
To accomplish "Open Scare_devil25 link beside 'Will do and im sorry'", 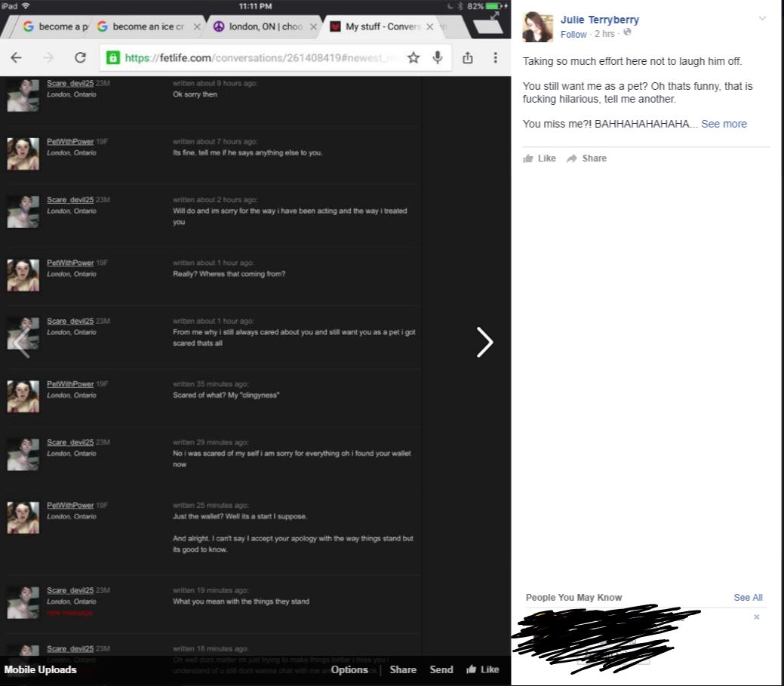I will click(x=70, y=199).
